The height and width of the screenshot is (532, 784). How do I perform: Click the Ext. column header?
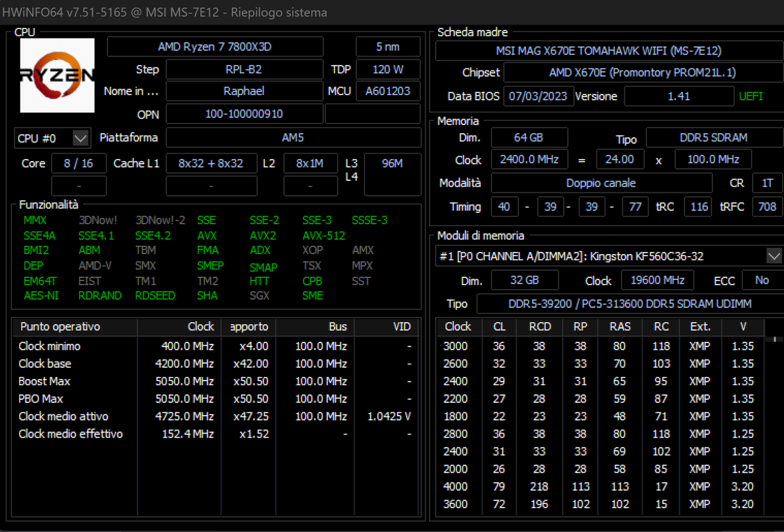[700, 327]
